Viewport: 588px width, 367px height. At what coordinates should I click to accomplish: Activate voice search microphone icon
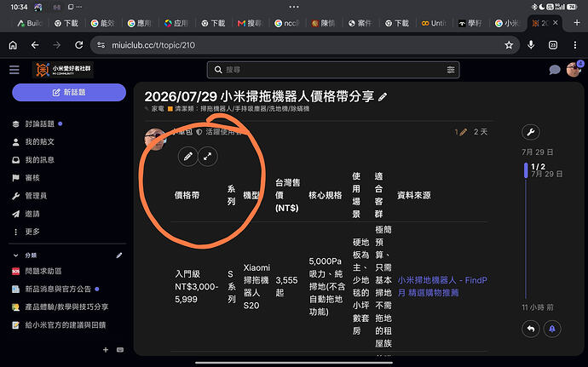tap(531, 45)
